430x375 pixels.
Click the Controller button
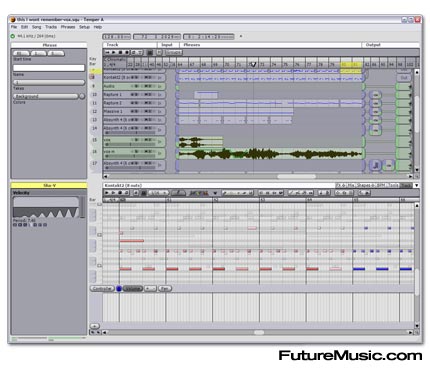click(x=102, y=289)
